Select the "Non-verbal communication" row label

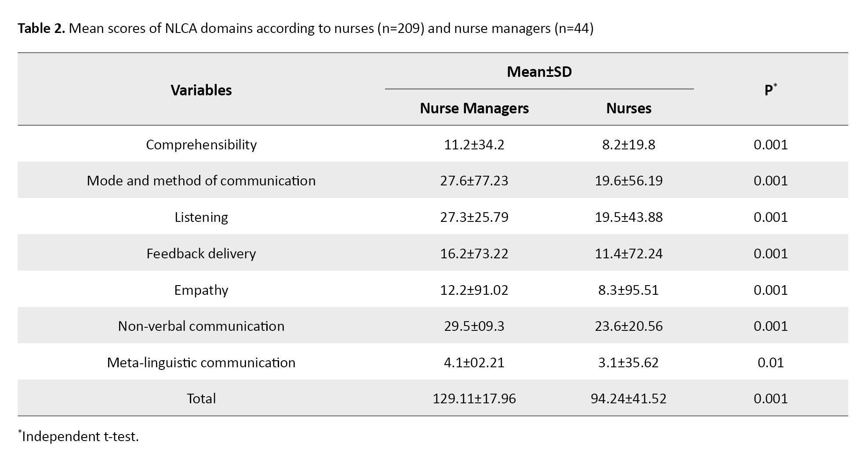201,326
